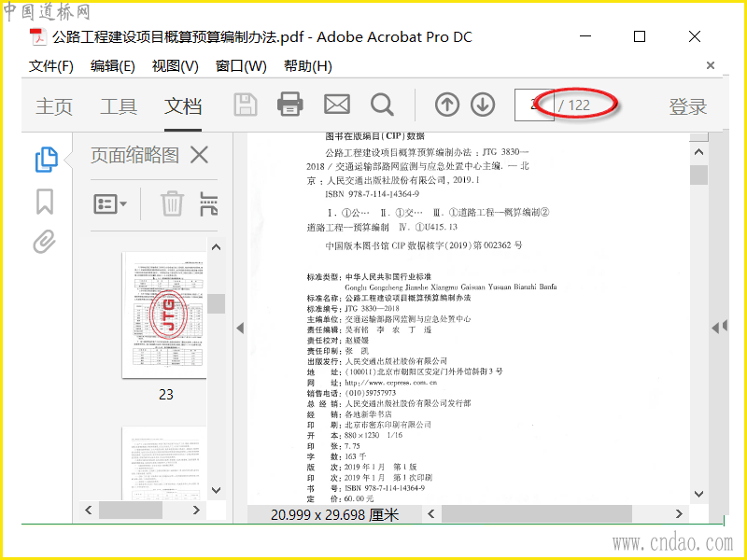Image resolution: width=747 pixels, height=560 pixels.
Task: Open the 编辑(E) menu
Action: tap(112, 65)
